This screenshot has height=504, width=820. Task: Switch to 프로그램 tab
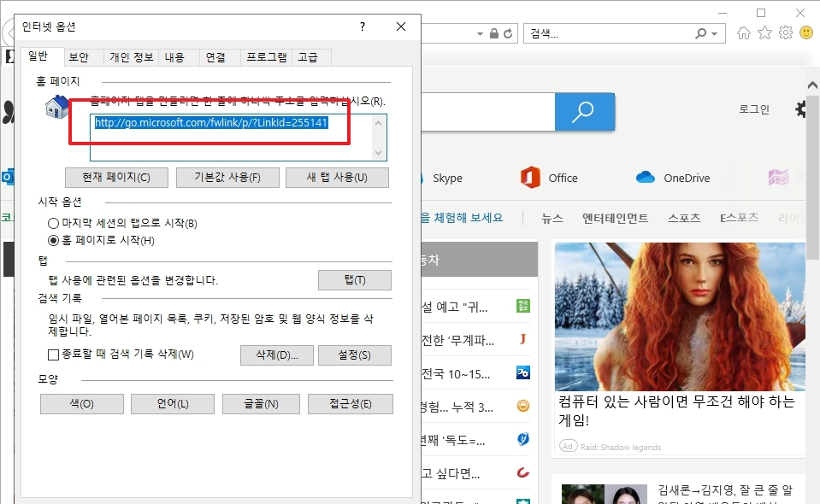266,57
